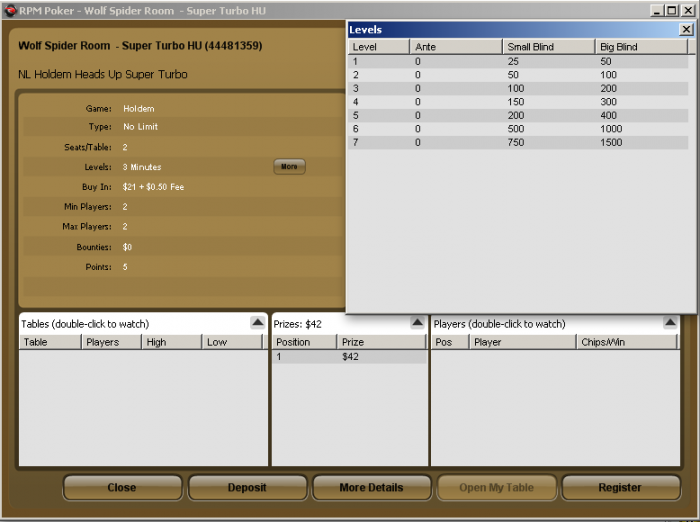700x522 pixels.
Task: Click the '3 Minutes' levels value
Action: click(142, 167)
